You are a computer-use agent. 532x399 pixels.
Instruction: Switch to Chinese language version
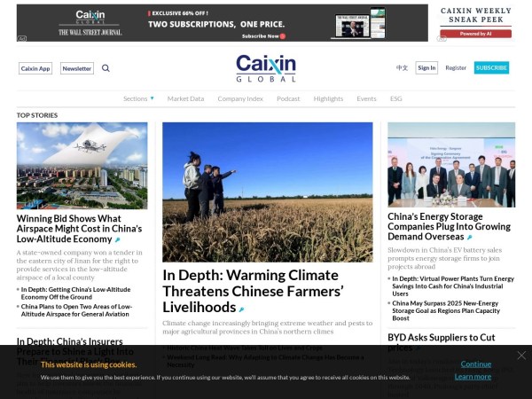pyautogui.click(x=402, y=68)
